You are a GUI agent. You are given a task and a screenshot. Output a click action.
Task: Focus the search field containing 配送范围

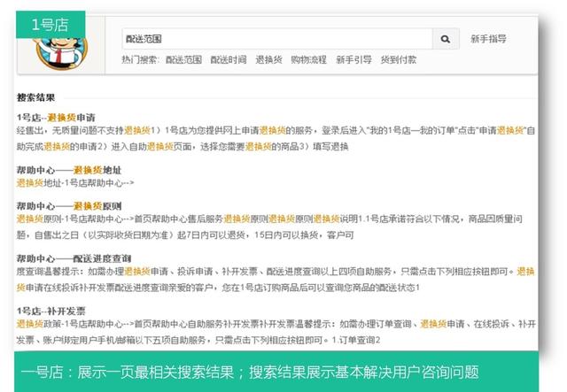click(x=277, y=39)
